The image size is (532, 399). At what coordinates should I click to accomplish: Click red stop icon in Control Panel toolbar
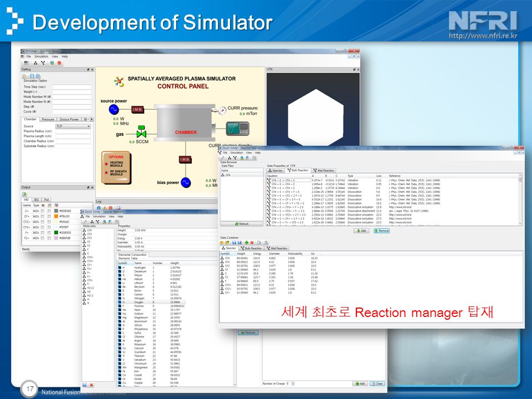pos(59,63)
